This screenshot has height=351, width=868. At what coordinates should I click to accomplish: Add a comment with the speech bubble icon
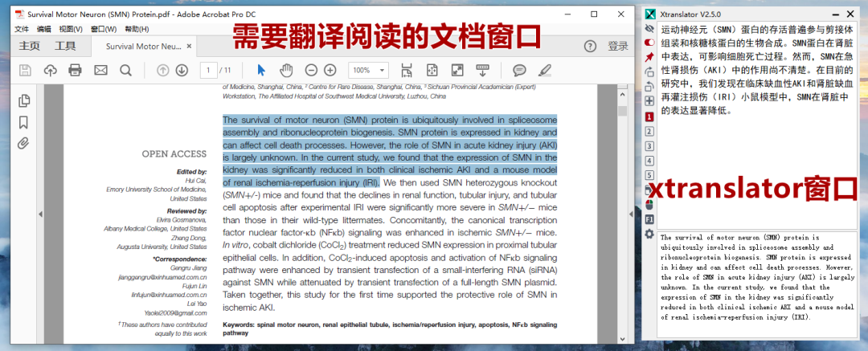[x=519, y=71]
